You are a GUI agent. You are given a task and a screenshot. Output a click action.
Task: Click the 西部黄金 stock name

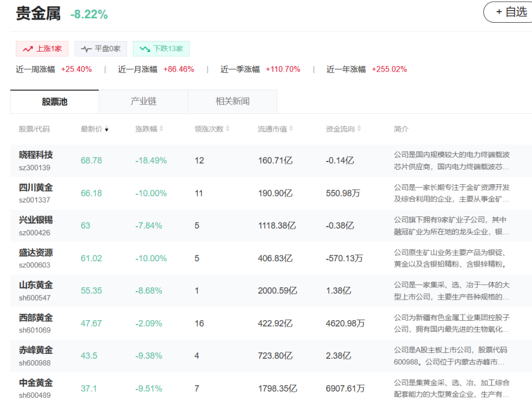36,318
